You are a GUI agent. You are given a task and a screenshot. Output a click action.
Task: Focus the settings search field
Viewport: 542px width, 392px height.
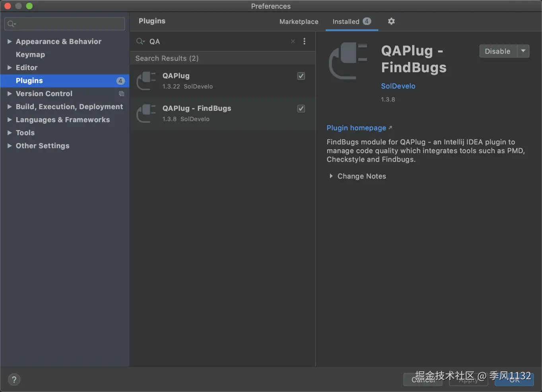pyautogui.click(x=65, y=24)
